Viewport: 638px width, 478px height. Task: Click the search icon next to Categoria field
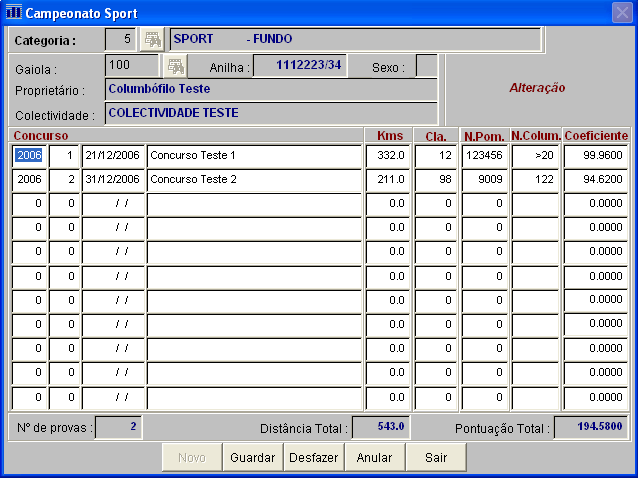coord(151,40)
